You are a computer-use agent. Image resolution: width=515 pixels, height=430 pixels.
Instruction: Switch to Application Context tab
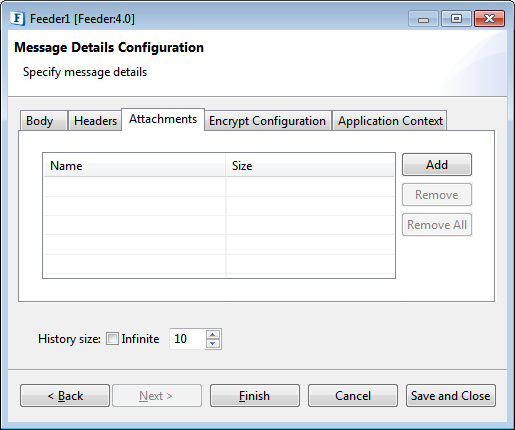pyautogui.click(x=390, y=121)
